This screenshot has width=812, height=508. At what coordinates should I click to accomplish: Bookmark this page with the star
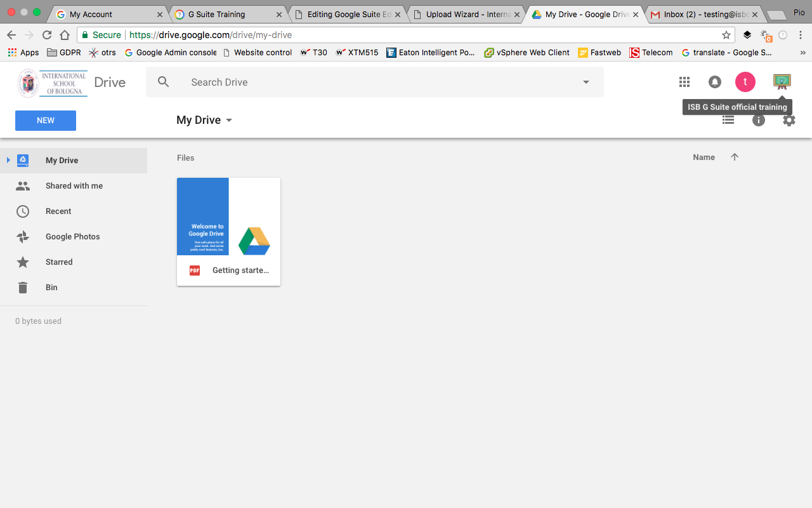point(726,35)
